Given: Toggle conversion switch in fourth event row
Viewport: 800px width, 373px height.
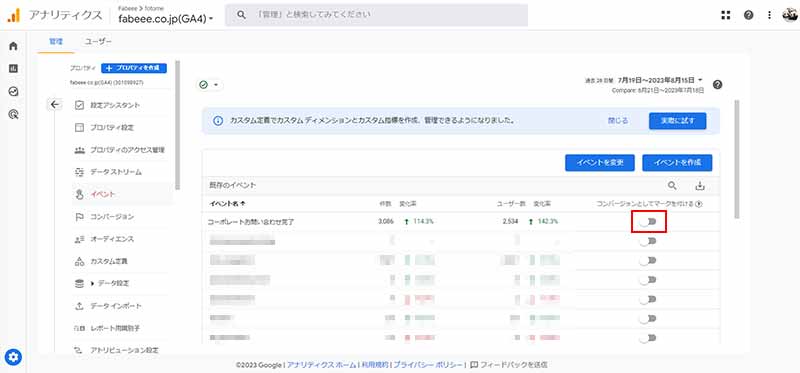Looking at the screenshot, I should pos(648,280).
